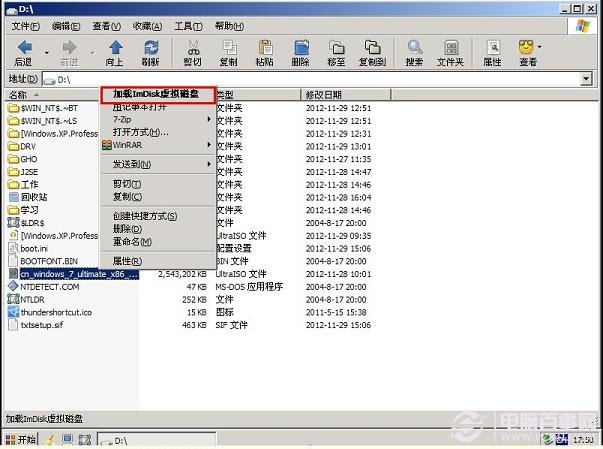Expand the 7-Zip submenu
The height and width of the screenshot is (449, 603).
pyautogui.click(x=209, y=119)
